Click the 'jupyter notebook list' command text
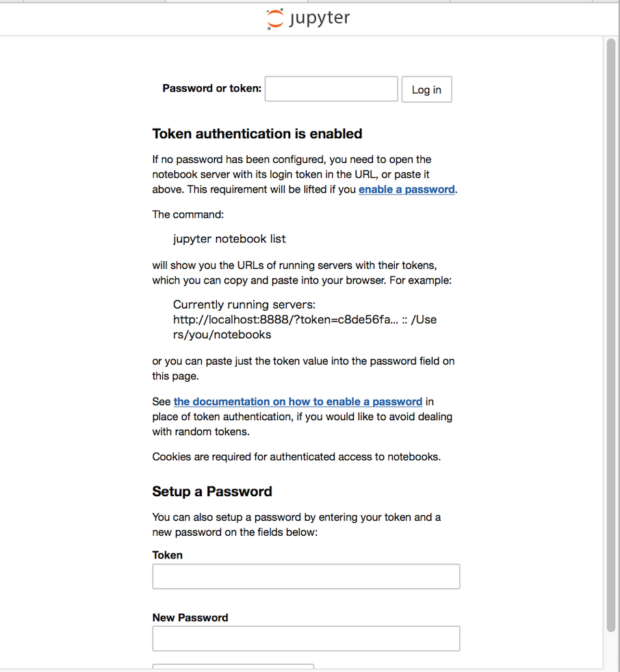 coord(229,239)
